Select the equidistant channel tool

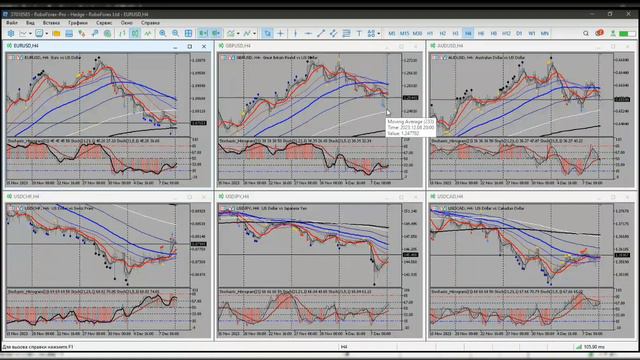tap(333, 33)
